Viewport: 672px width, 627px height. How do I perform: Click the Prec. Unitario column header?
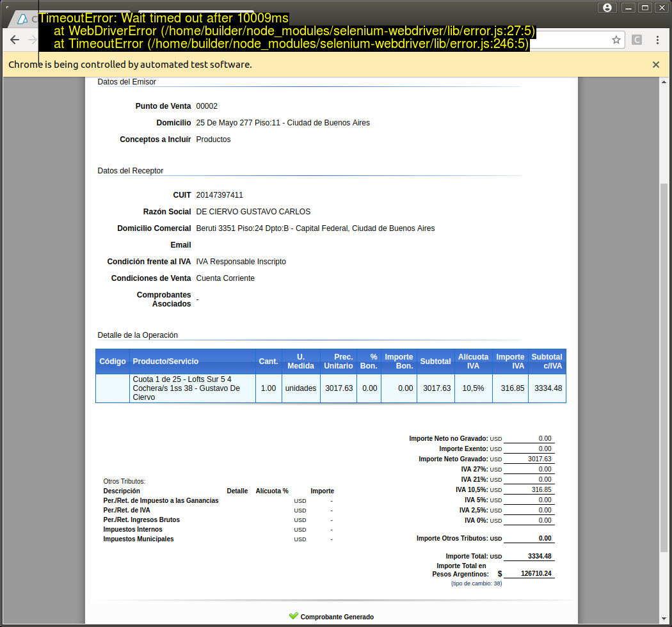338,361
